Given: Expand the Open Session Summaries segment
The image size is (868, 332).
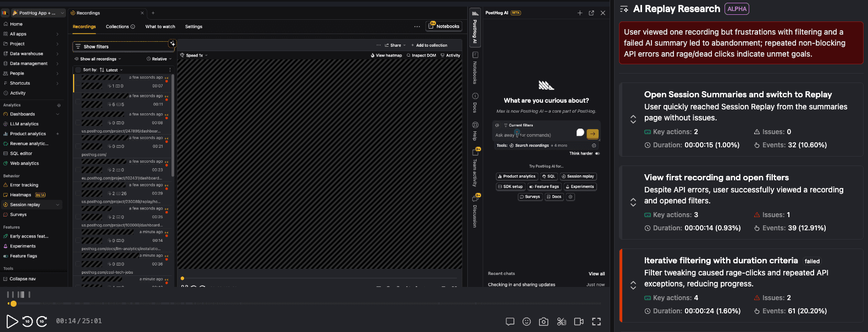Looking at the screenshot, I should tap(633, 119).
